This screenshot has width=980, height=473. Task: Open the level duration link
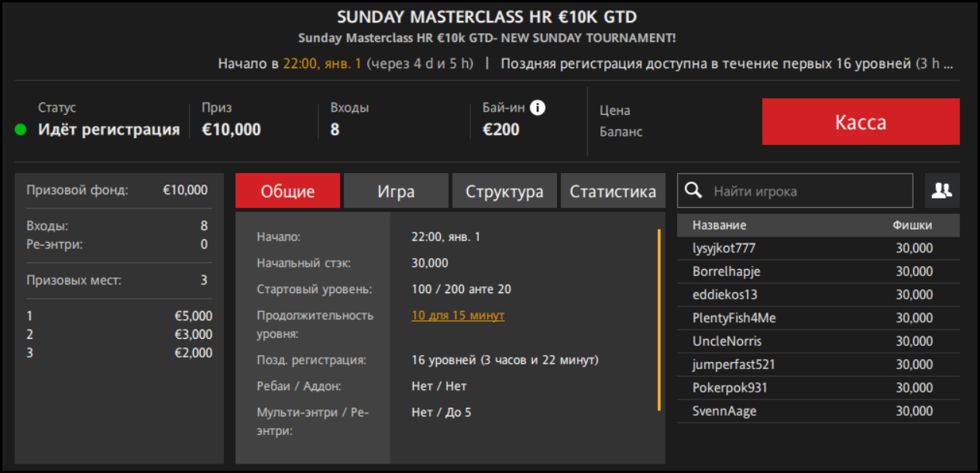[458, 316]
